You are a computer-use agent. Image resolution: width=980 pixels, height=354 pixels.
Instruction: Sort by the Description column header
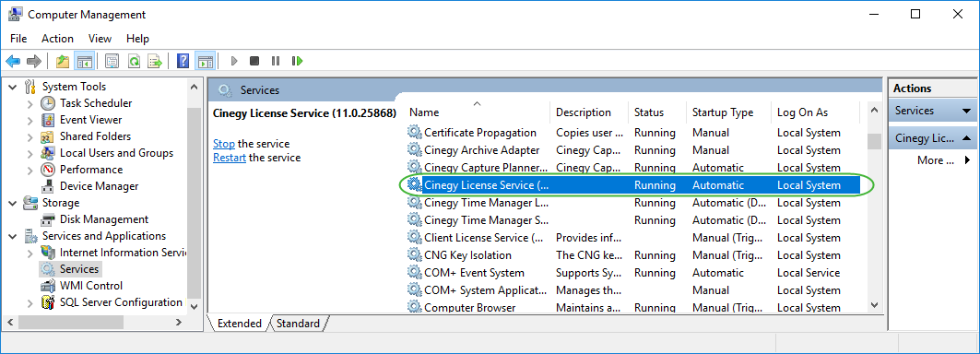(x=589, y=112)
